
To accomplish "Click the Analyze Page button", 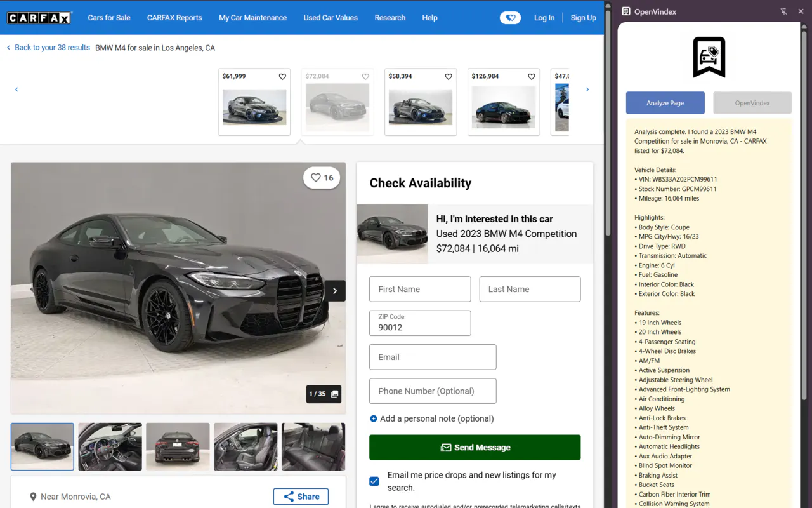I will click(x=665, y=103).
